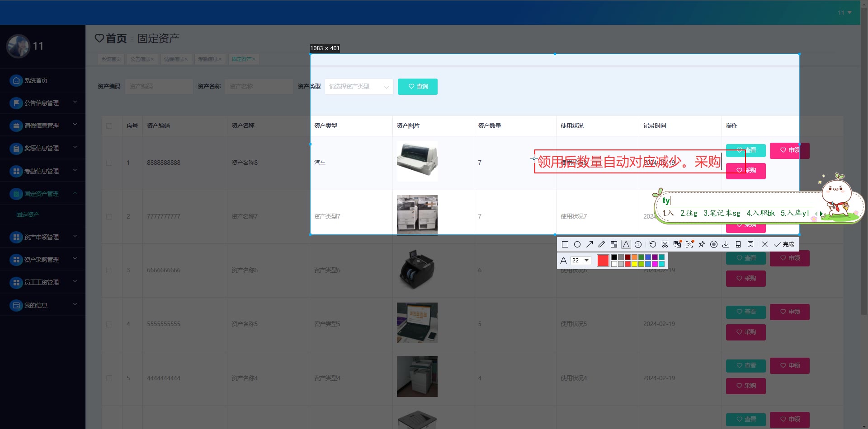Image resolution: width=868 pixels, height=429 pixels.
Task: Switch to the 系统首页 tab
Action: coord(111,59)
